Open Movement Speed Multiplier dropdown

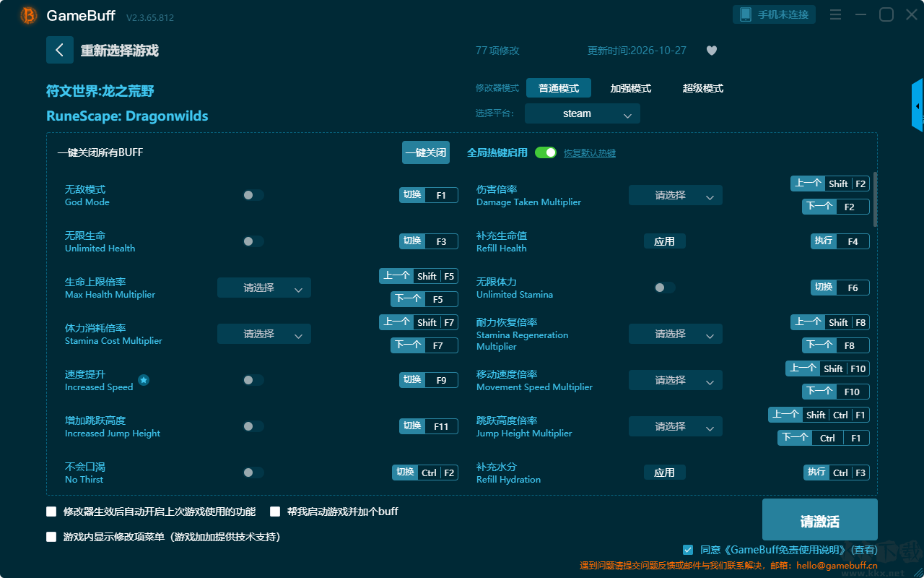[676, 380]
